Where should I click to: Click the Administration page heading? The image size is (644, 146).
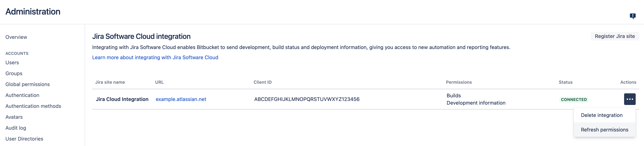coord(33,12)
